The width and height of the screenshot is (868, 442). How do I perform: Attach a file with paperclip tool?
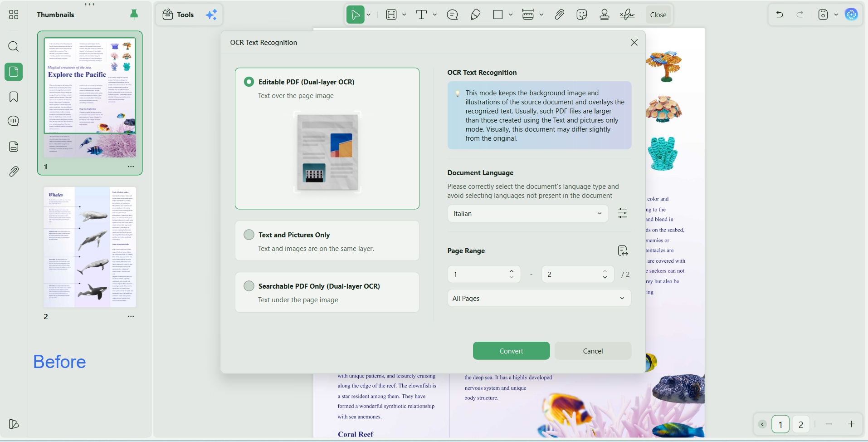click(560, 15)
